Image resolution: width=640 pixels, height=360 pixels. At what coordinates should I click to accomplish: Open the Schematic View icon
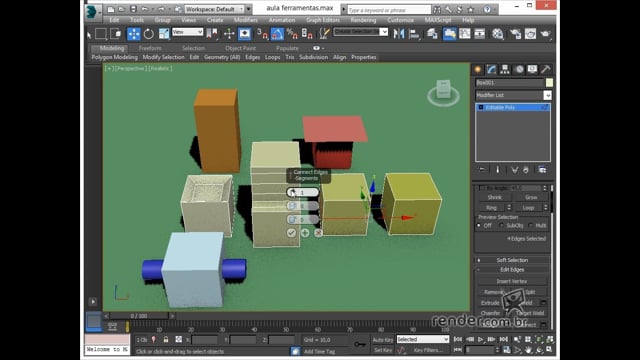tap(480, 34)
